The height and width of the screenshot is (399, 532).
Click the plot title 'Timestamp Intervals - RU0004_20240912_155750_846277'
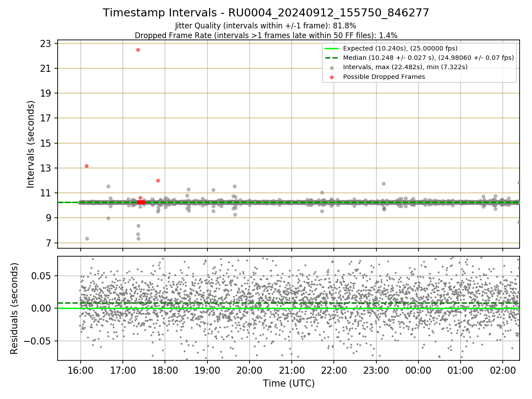266,13
